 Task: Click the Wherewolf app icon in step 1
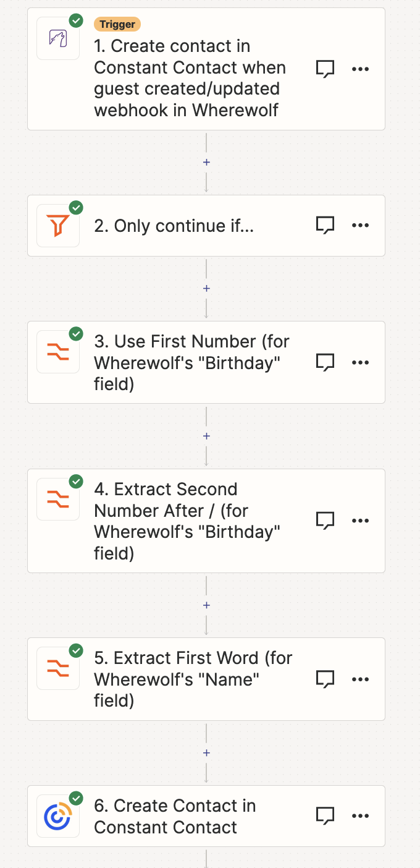(x=58, y=38)
